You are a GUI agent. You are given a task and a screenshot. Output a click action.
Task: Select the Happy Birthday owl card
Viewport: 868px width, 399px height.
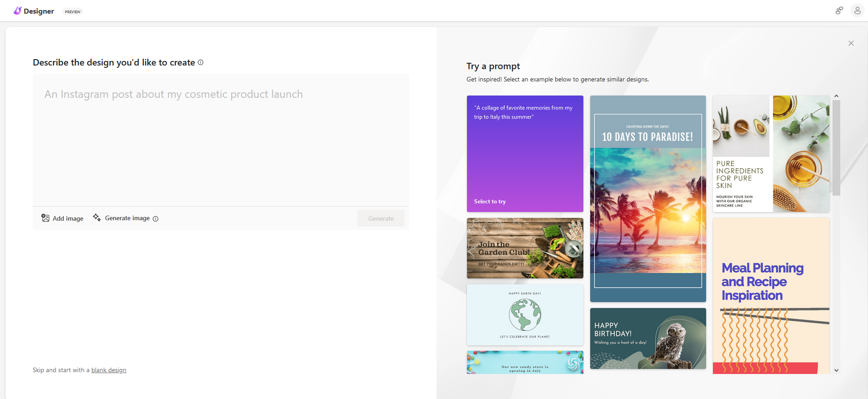tap(648, 338)
